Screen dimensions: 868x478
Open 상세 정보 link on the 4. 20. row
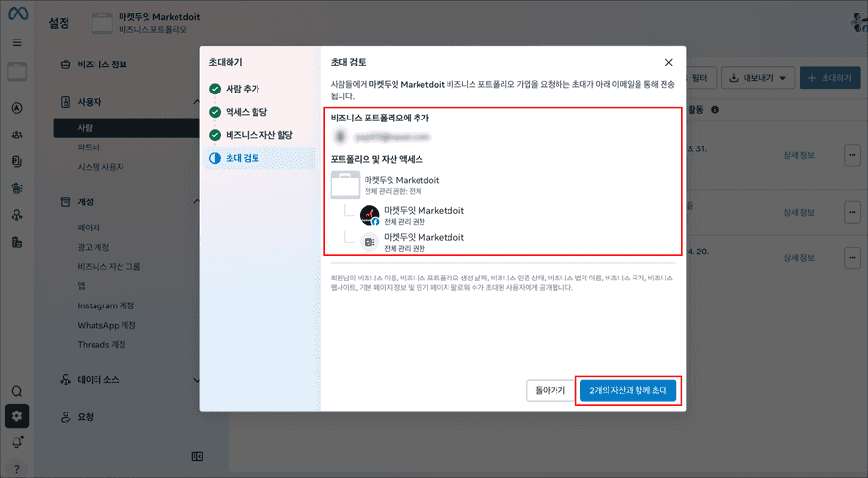coord(799,258)
